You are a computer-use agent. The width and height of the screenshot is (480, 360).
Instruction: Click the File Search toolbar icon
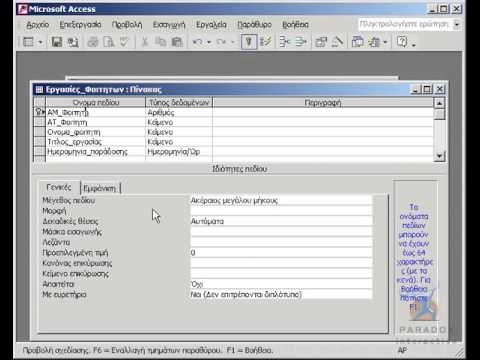click(73, 42)
